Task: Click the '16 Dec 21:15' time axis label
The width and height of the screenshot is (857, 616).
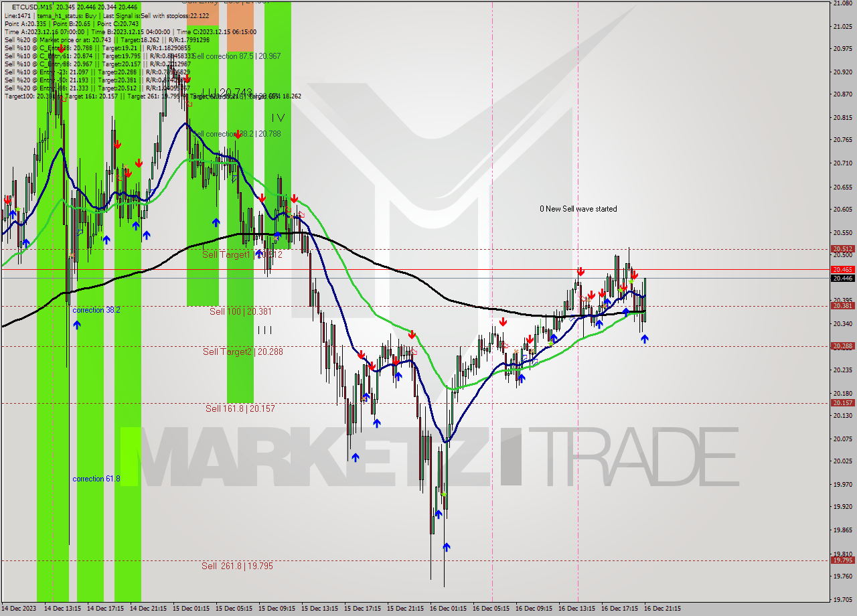Action: point(662,609)
